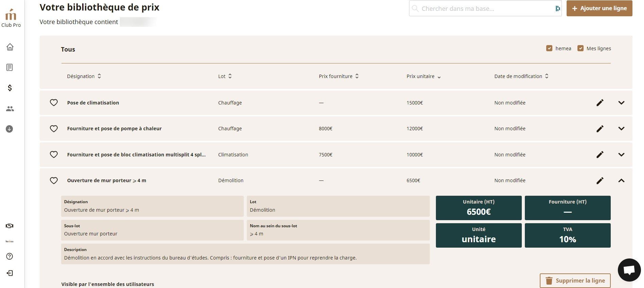
Task: Click the TVA 10% card
Action: coord(568,235)
